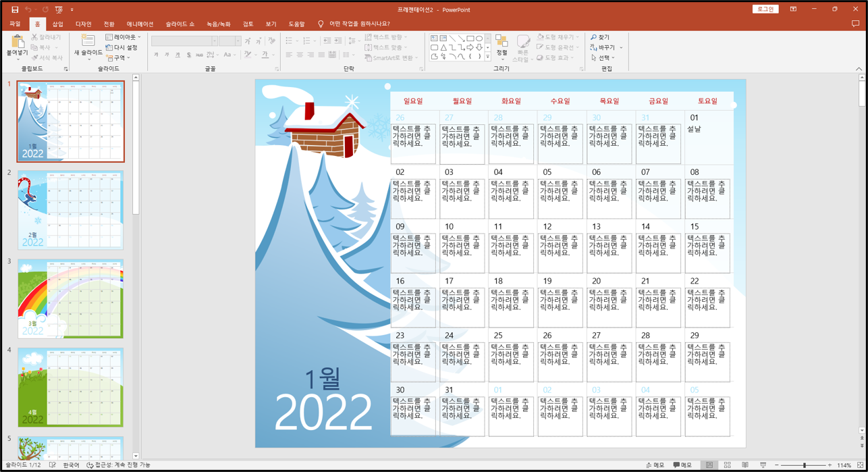
Task: Select slide 4 April thumbnail
Action: click(70, 387)
